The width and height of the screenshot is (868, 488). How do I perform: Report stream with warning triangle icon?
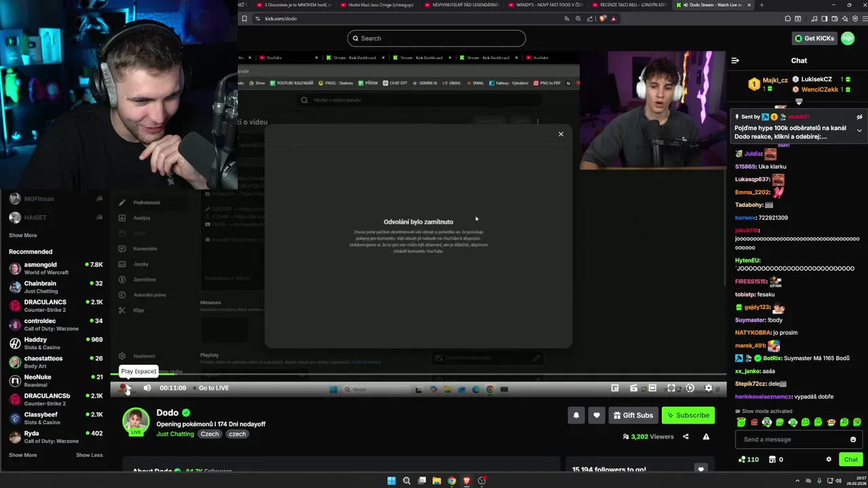(x=706, y=436)
